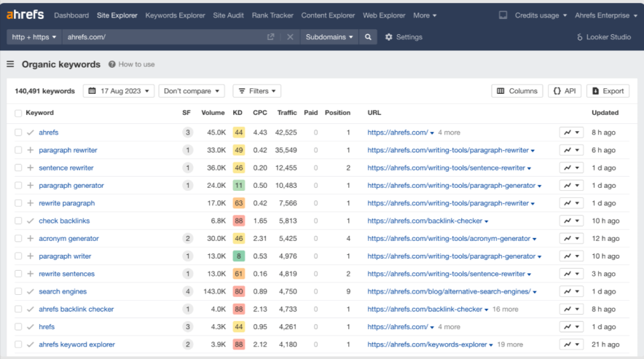Click the Settings gear icon

click(x=388, y=37)
